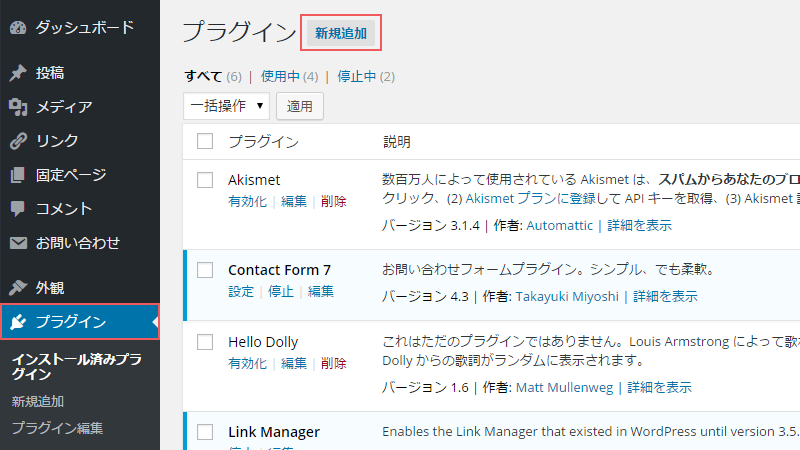The height and width of the screenshot is (450, 800).
Task: Click 削除 link under Akismet
Action: (334, 202)
